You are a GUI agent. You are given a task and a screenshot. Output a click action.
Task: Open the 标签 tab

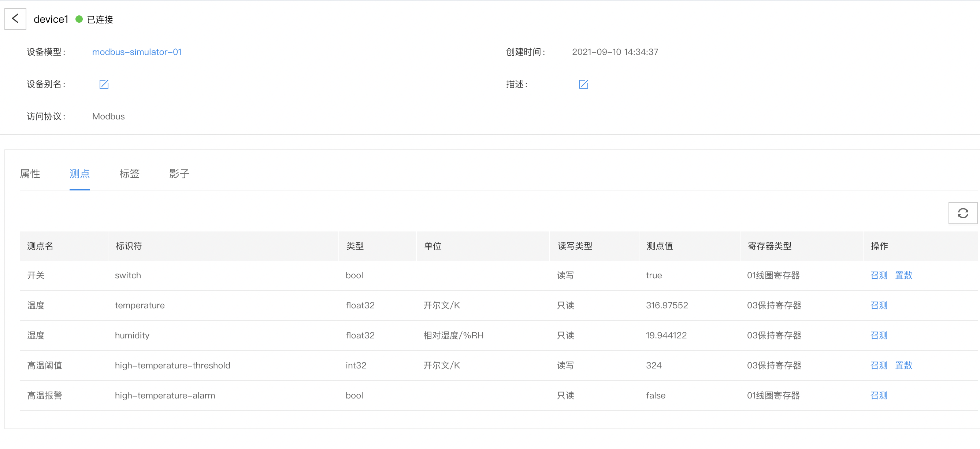[x=129, y=174]
